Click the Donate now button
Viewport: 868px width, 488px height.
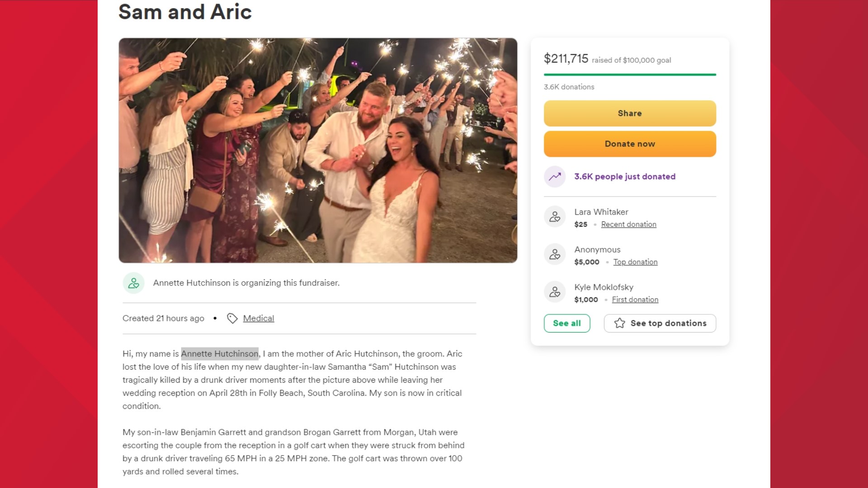point(630,144)
